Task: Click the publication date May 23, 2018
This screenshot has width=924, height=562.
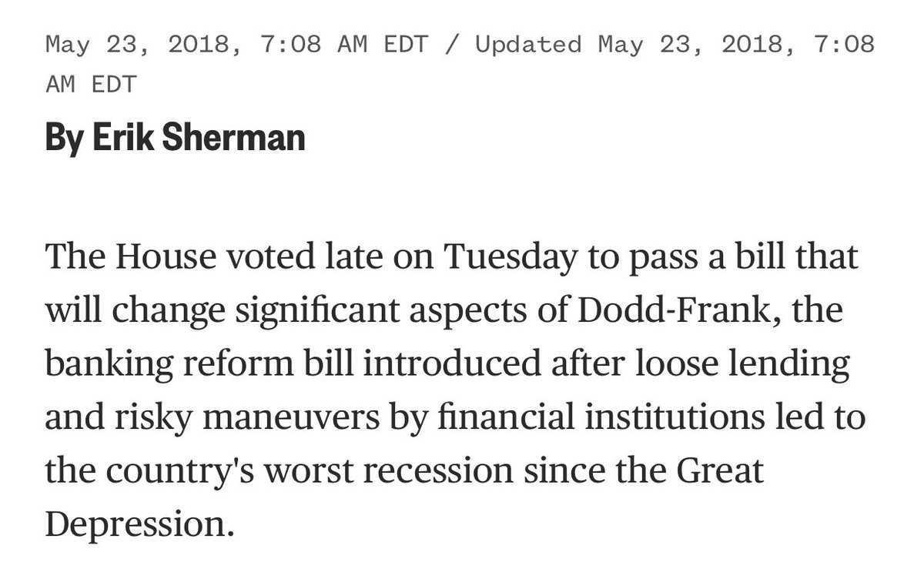Action: tap(146, 45)
